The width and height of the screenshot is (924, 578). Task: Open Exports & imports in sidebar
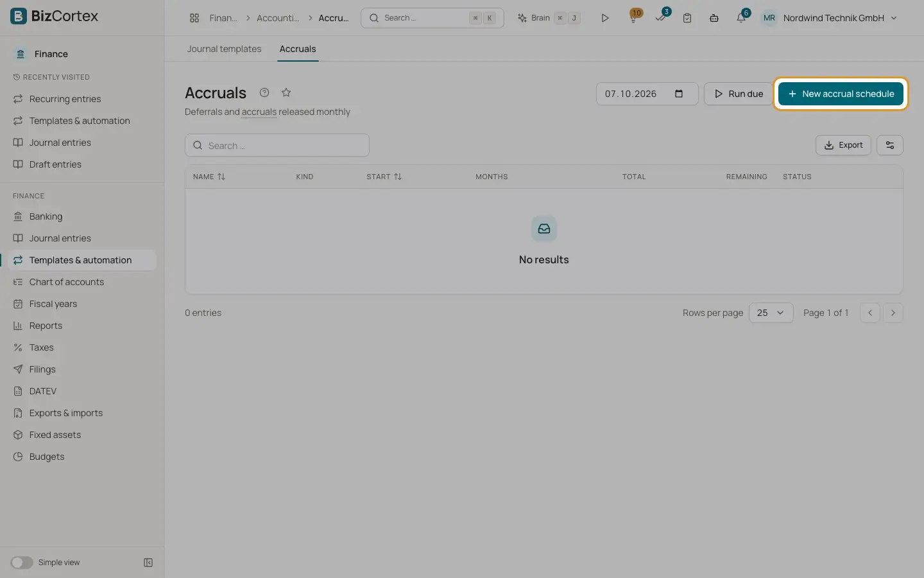[82, 413]
